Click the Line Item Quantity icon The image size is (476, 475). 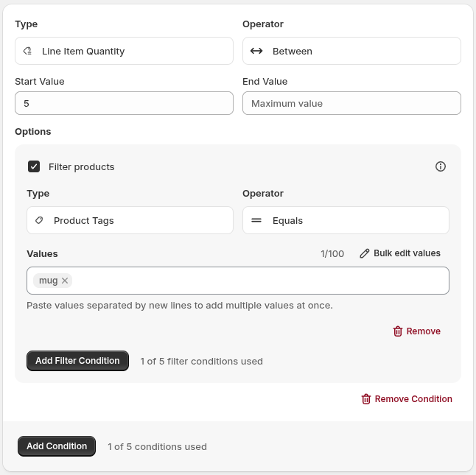coord(27,51)
